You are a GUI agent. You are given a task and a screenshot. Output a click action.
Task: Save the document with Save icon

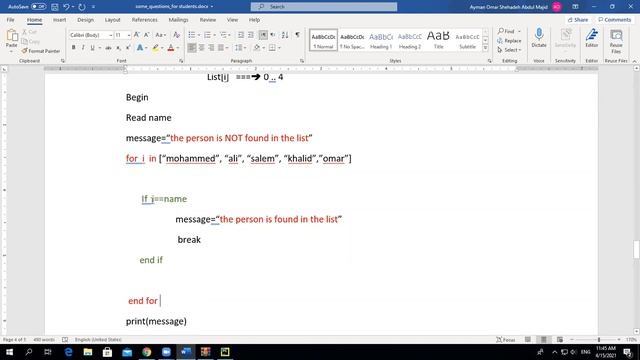coord(55,7)
